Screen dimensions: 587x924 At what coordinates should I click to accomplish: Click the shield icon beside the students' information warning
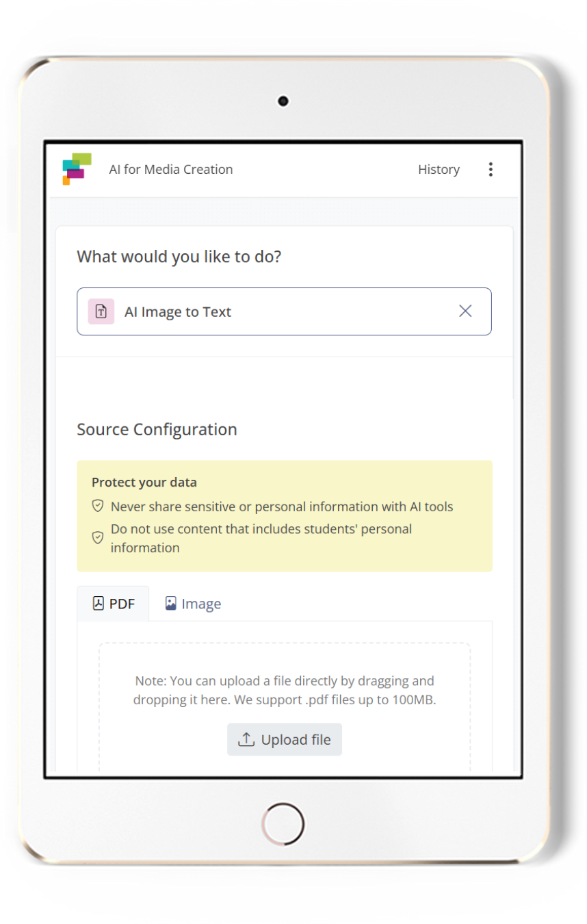point(98,538)
